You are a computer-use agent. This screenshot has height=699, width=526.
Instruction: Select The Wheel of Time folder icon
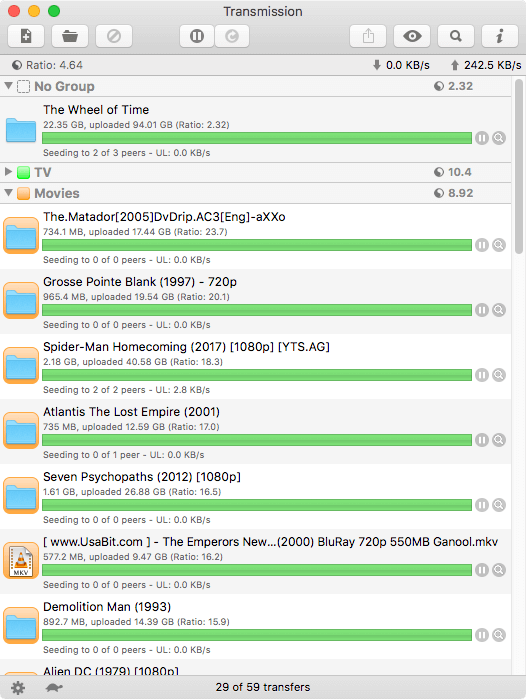21,130
